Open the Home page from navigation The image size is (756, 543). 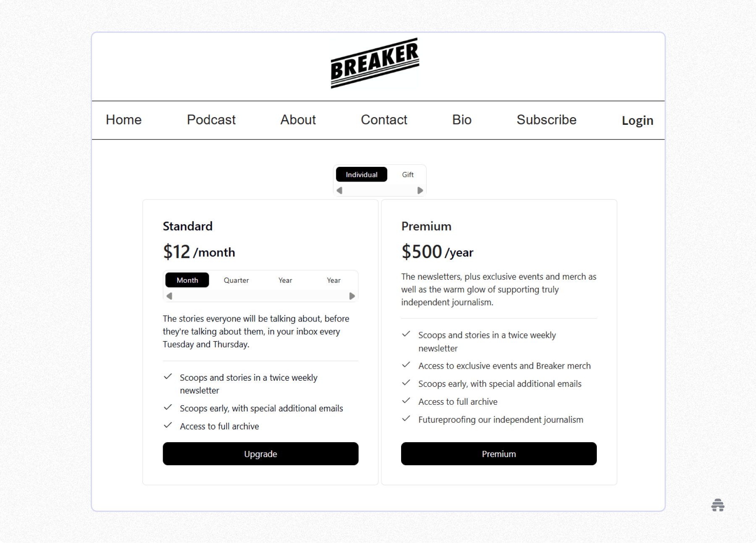coord(123,120)
